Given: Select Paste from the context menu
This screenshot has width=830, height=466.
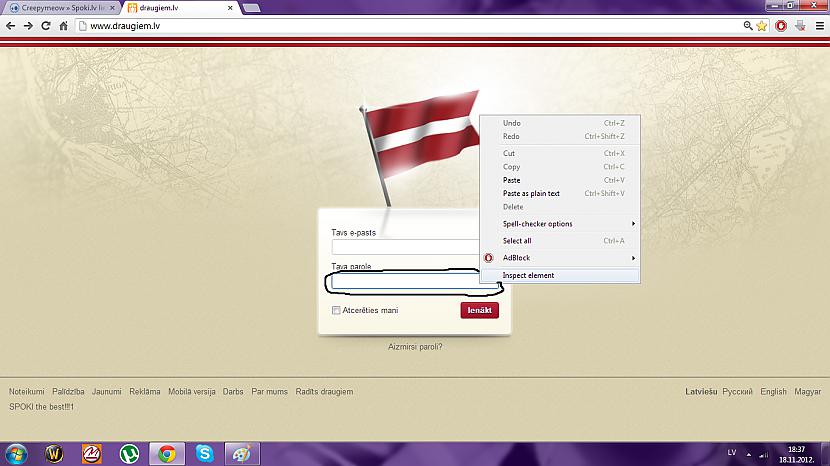Looking at the screenshot, I should (x=560, y=180).
